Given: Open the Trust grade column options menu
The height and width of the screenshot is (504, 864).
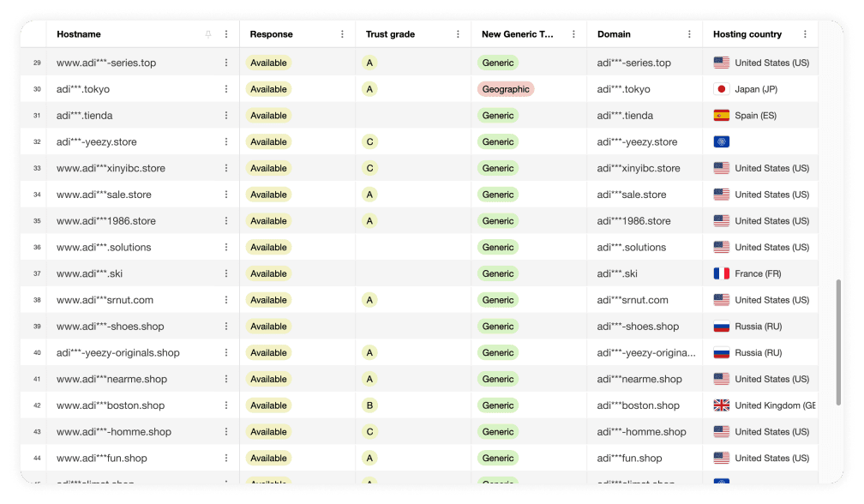Looking at the screenshot, I should point(458,34).
